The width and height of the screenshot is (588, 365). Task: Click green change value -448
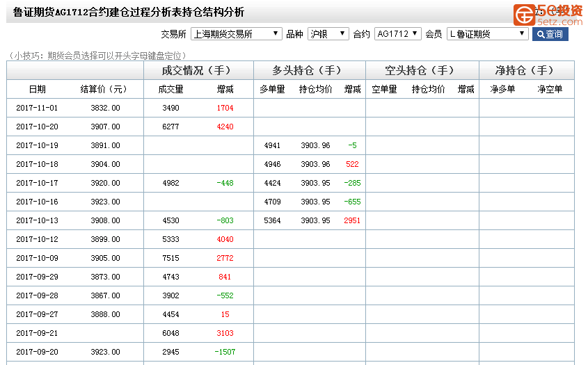(225, 183)
